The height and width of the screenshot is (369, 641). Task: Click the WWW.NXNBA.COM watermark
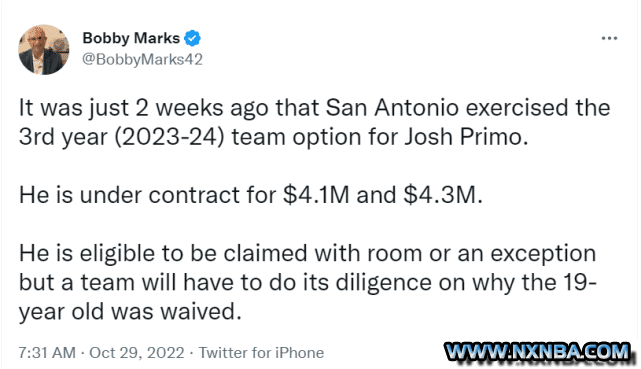click(x=537, y=352)
